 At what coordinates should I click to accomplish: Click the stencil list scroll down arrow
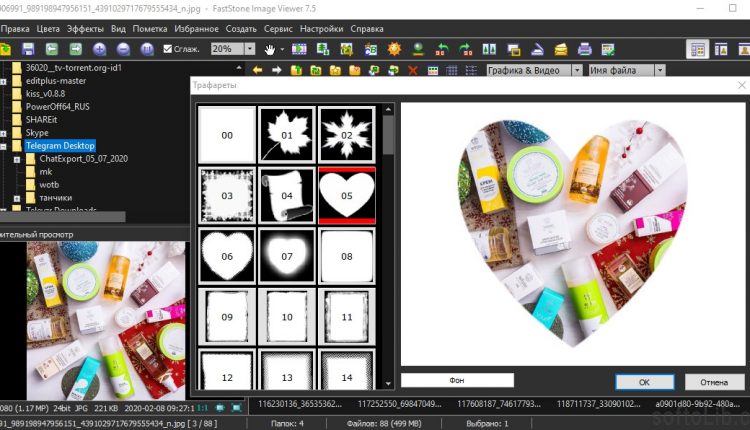coord(388,384)
